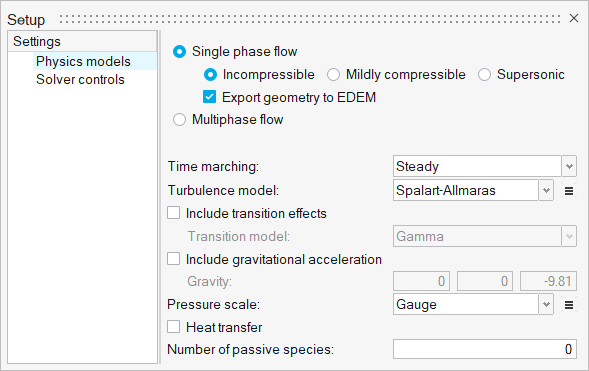Screen dimensions: 589x371
Task: Select Multiphase flow option
Action: [x=179, y=120]
